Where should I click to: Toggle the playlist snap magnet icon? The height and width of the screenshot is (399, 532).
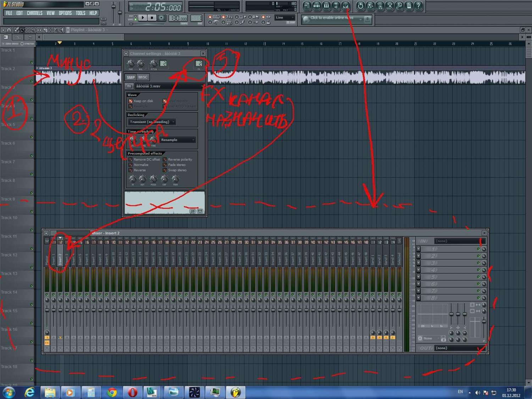coord(9,30)
